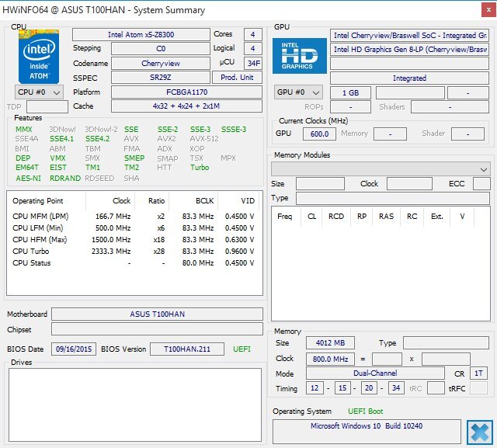Open the GPU #0 selector dropdown
The width and height of the screenshot is (497, 448).
click(x=299, y=92)
